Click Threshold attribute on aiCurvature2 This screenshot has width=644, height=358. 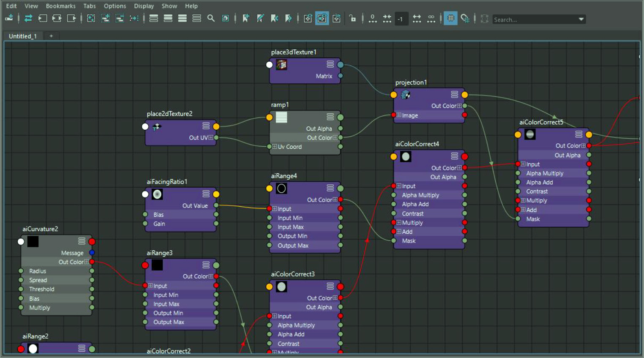point(41,289)
